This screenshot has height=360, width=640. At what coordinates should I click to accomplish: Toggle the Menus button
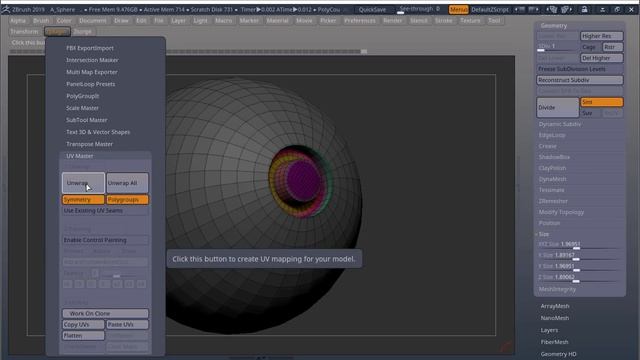point(458,9)
